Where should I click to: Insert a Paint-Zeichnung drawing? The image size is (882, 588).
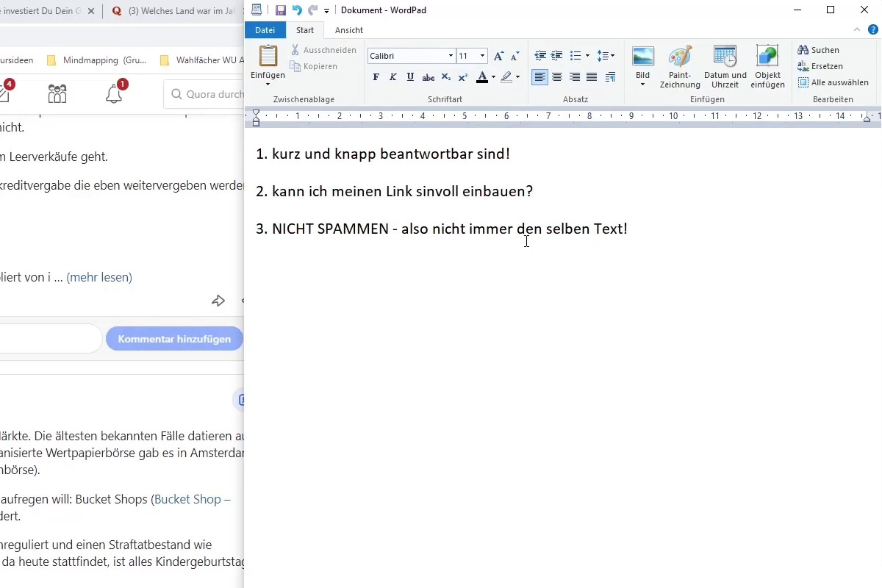click(x=680, y=66)
